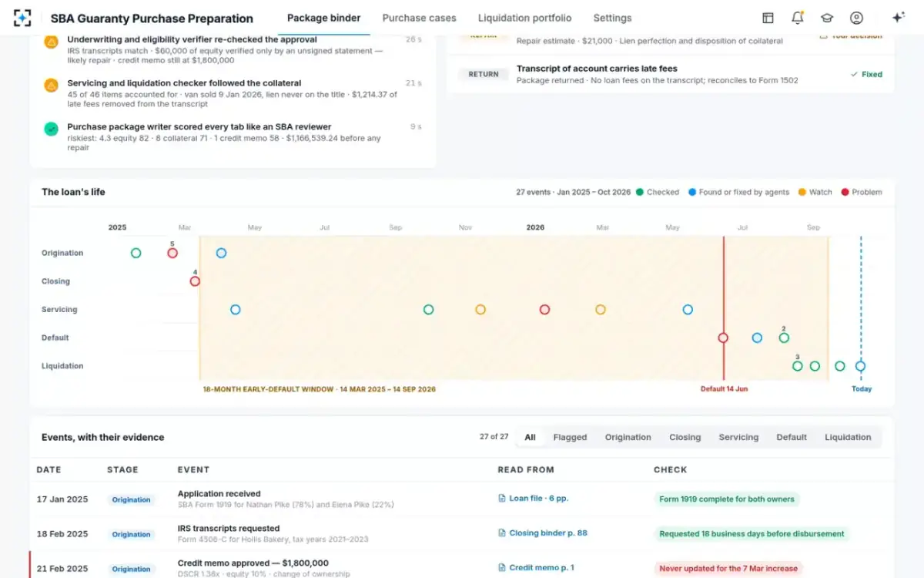
Task: Select the Liquidation events filter
Action: 848,437
